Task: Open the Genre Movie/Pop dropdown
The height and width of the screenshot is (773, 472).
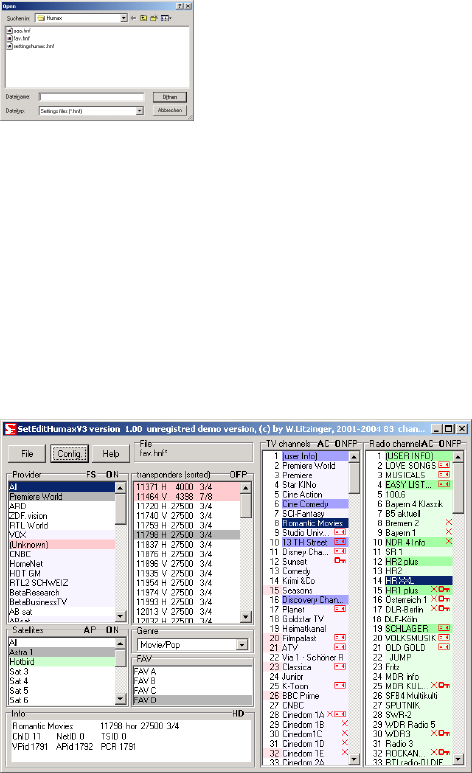Action: 242,645
